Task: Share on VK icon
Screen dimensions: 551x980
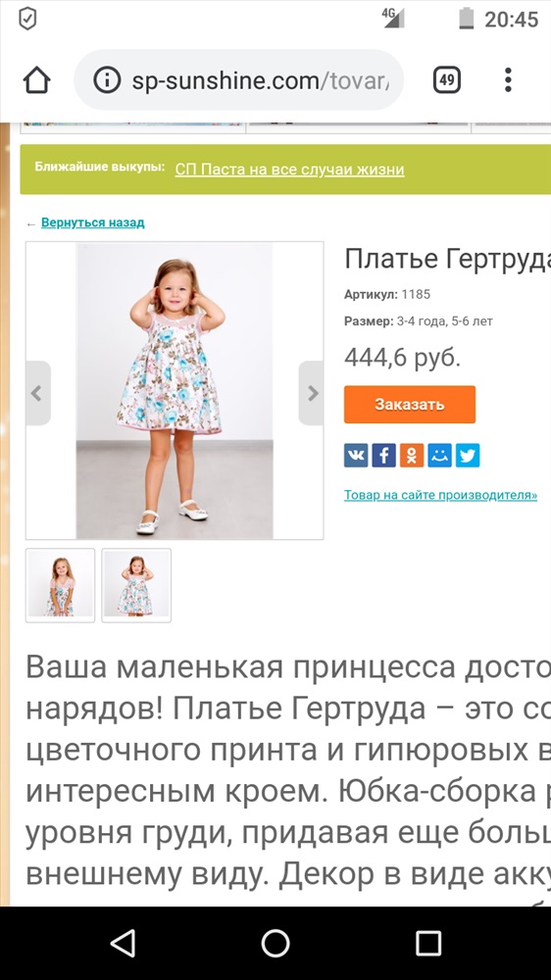Action: (356, 455)
